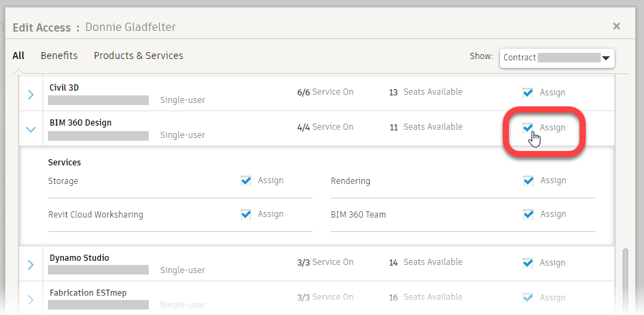The image size is (644, 315).
Task: Click the Services heading
Action: (x=64, y=163)
